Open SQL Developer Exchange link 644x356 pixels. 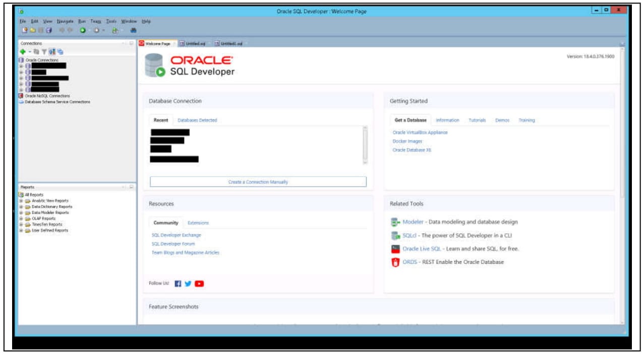pyautogui.click(x=176, y=235)
